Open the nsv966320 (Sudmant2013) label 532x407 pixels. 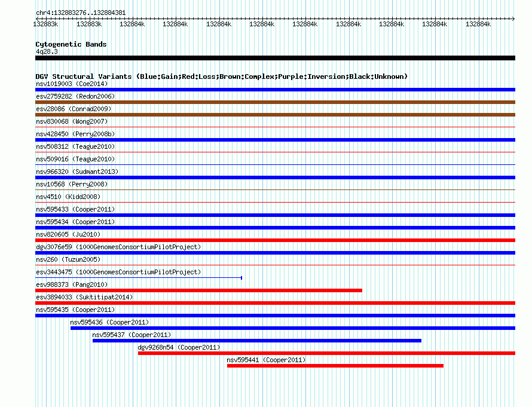click(x=77, y=172)
